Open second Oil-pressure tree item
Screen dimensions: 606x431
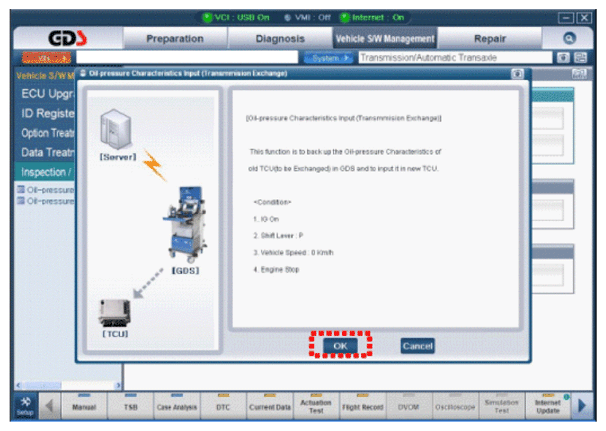click(46, 201)
